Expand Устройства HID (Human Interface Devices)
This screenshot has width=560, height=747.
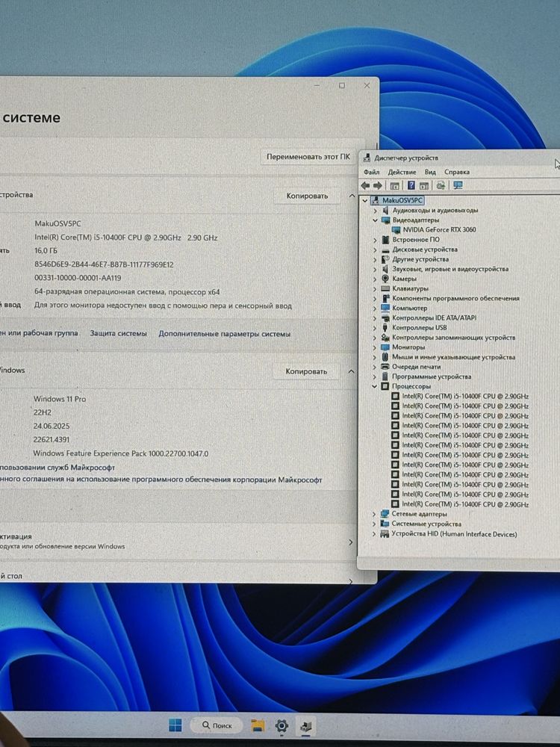(374, 534)
